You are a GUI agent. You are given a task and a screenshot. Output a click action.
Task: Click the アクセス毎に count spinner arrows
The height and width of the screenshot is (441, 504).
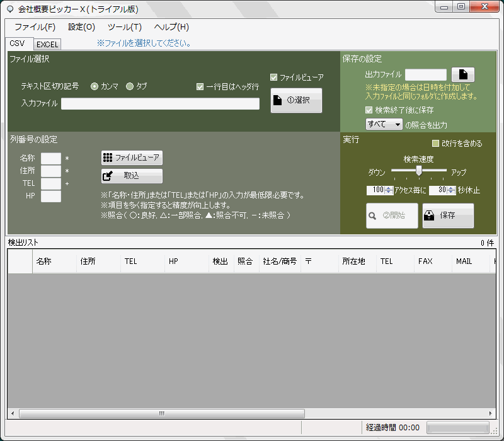click(389, 190)
